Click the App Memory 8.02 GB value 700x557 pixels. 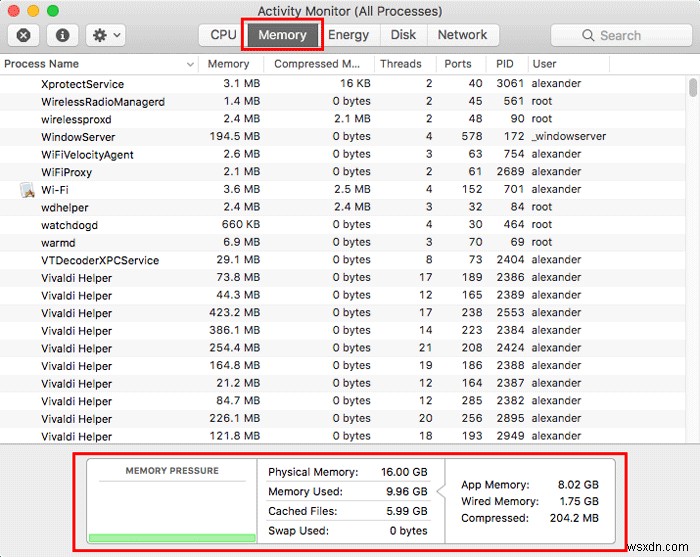coord(578,485)
